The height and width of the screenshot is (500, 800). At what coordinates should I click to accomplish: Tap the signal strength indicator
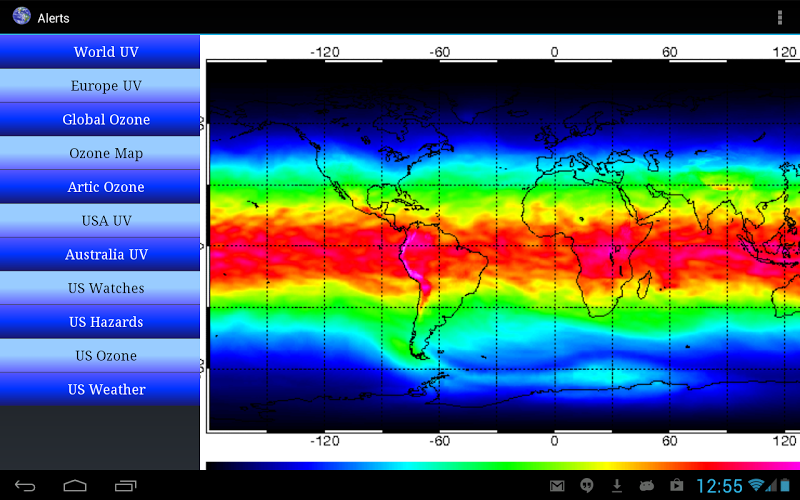pyautogui.click(x=771, y=485)
